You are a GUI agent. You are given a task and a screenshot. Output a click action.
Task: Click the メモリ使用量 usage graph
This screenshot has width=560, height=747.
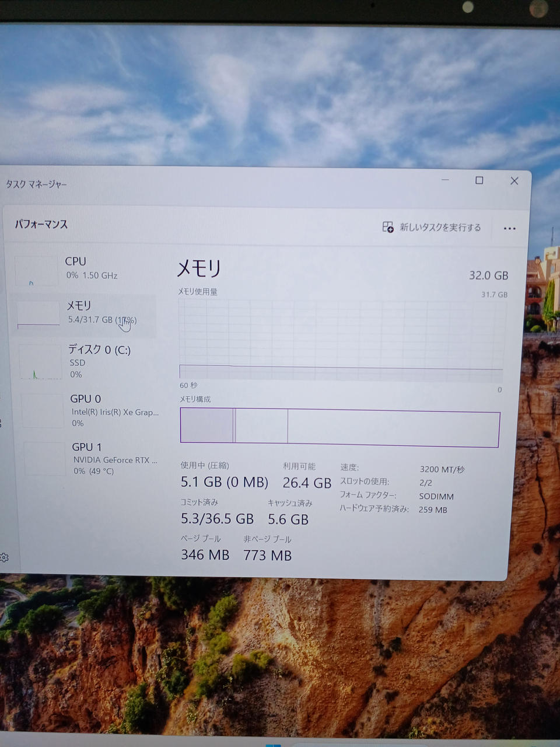click(341, 340)
